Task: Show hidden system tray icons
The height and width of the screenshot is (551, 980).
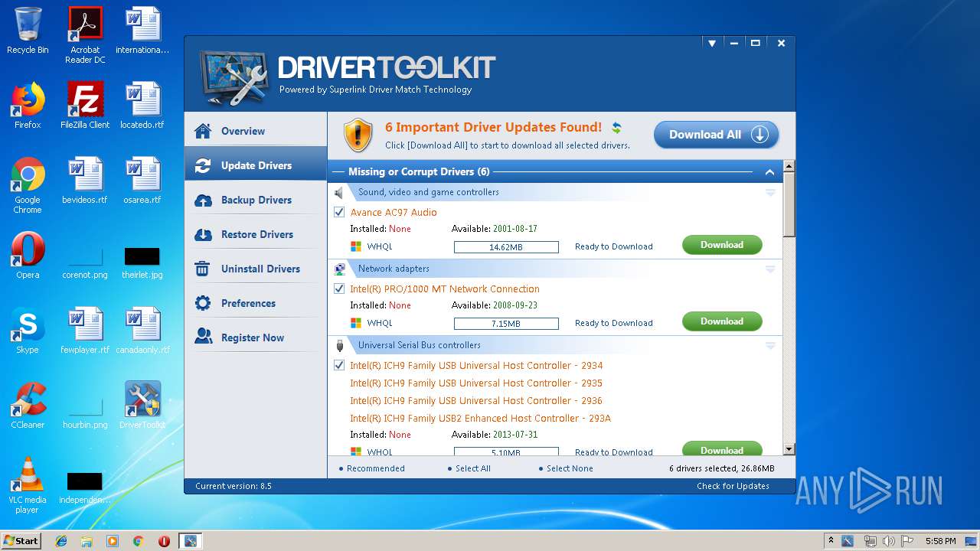Action: (831, 541)
